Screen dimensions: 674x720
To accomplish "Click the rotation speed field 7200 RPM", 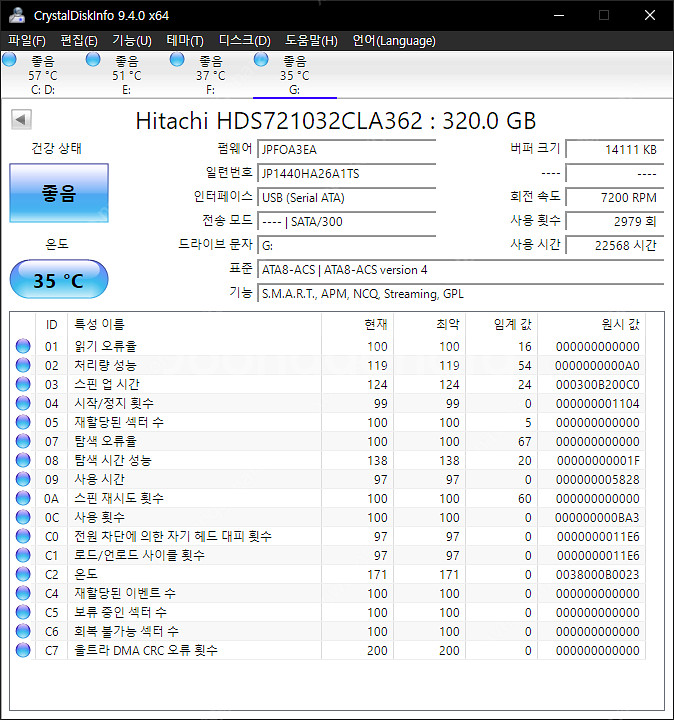I will [x=615, y=197].
